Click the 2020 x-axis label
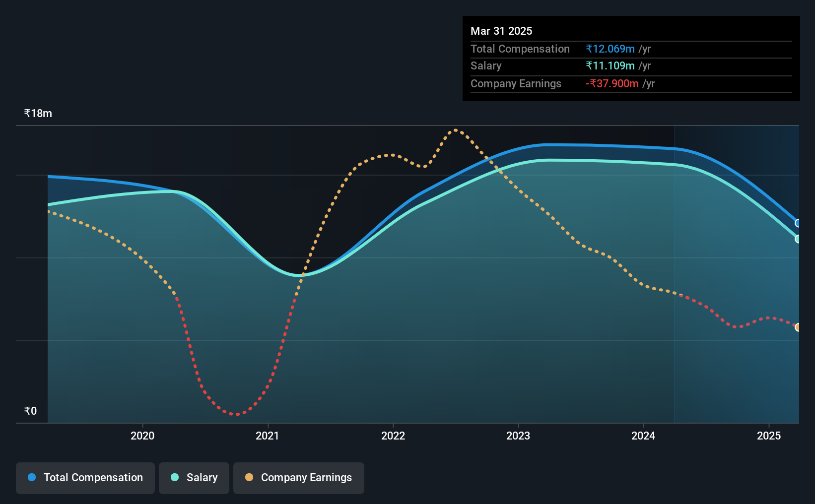 (142, 436)
